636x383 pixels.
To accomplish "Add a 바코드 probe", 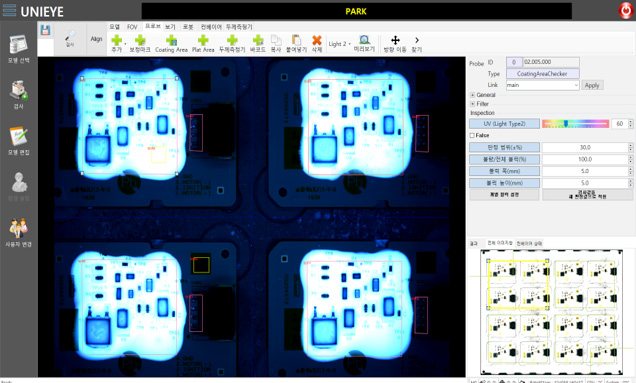I will (x=258, y=43).
